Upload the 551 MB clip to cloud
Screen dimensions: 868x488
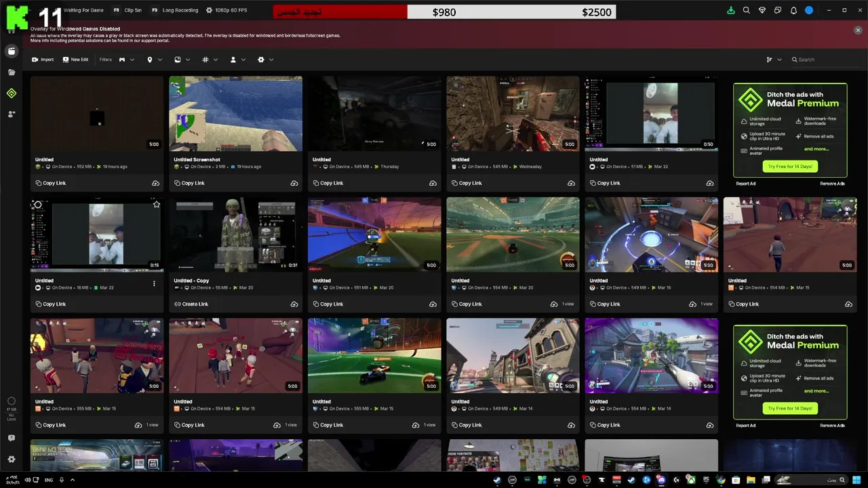click(x=433, y=304)
